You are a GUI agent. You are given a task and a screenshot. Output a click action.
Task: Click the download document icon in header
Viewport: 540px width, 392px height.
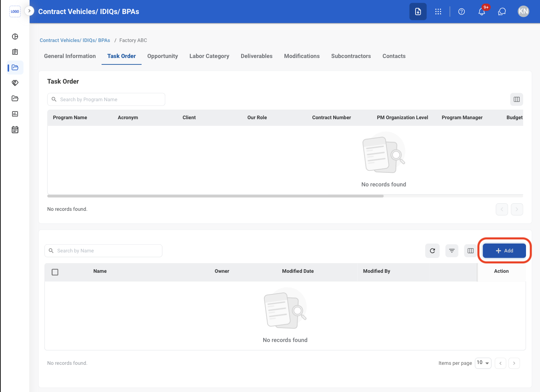tap(418, 12)
